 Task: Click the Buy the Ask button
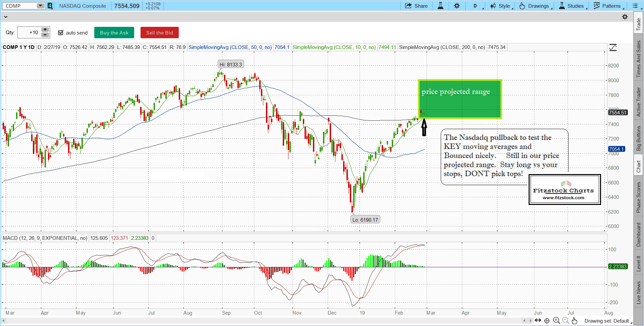click(x=114, y=33)
